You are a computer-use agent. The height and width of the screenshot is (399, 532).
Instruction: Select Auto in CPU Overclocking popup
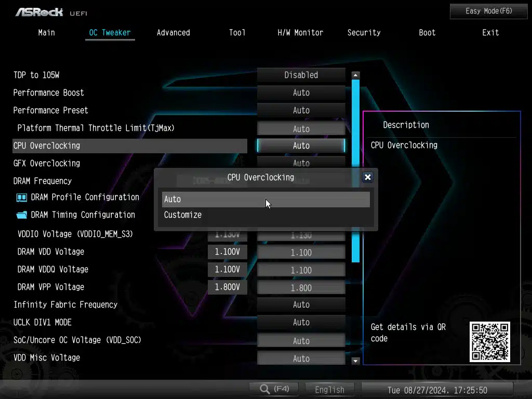tap(265, 199)
